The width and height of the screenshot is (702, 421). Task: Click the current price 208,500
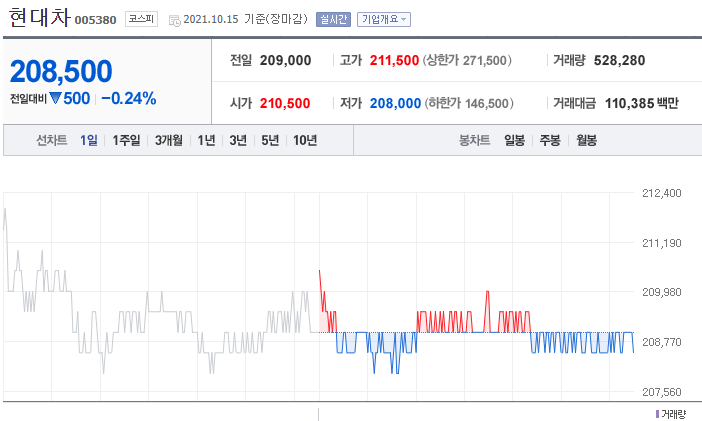61,71
